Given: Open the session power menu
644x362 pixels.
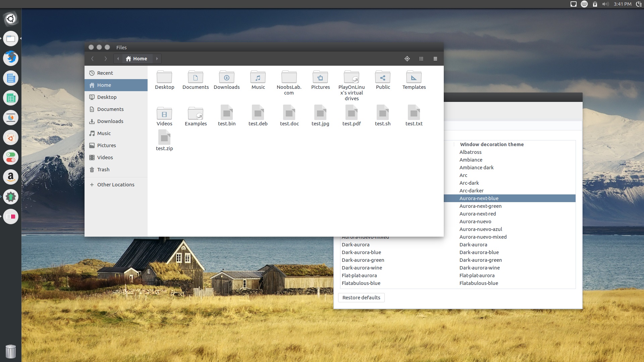Looking at the screenshot, I should point(638,4).
